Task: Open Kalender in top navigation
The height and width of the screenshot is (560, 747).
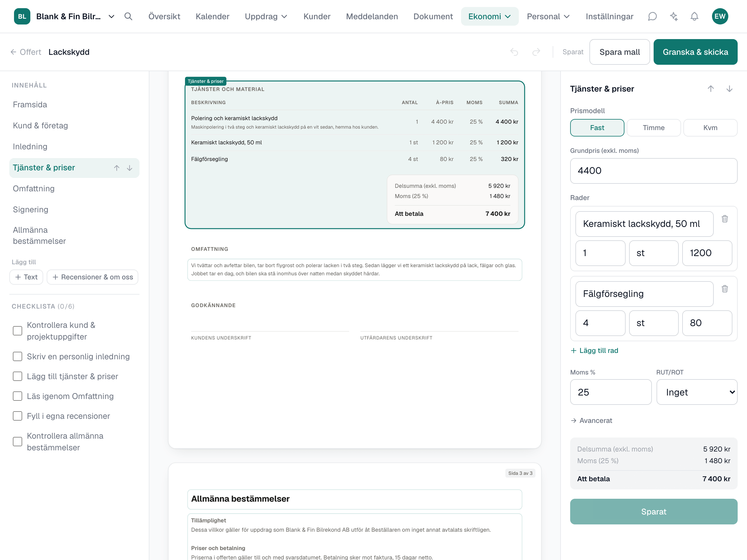Action: coord(212,16)
